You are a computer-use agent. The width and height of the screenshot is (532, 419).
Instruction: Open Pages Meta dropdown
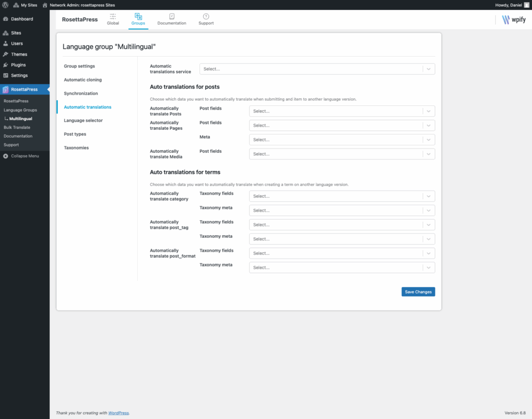tap(342, 140)
